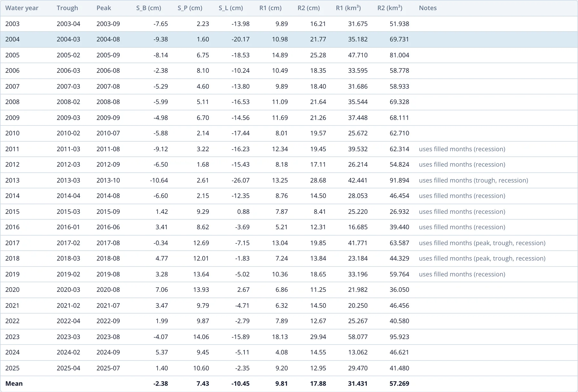This screenshot has height=392, width=578.
Task: Click mean R2 (km³) value 57.269
Action: 399,384
